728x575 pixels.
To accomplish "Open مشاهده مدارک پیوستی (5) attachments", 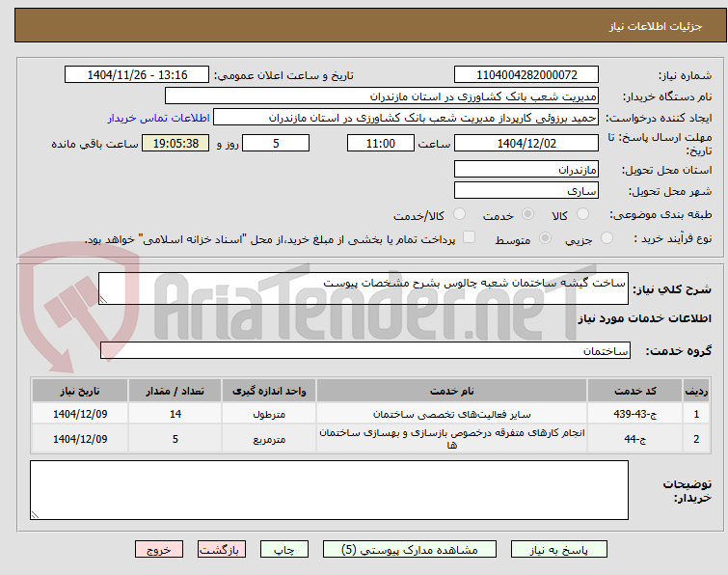I will 410,550.
